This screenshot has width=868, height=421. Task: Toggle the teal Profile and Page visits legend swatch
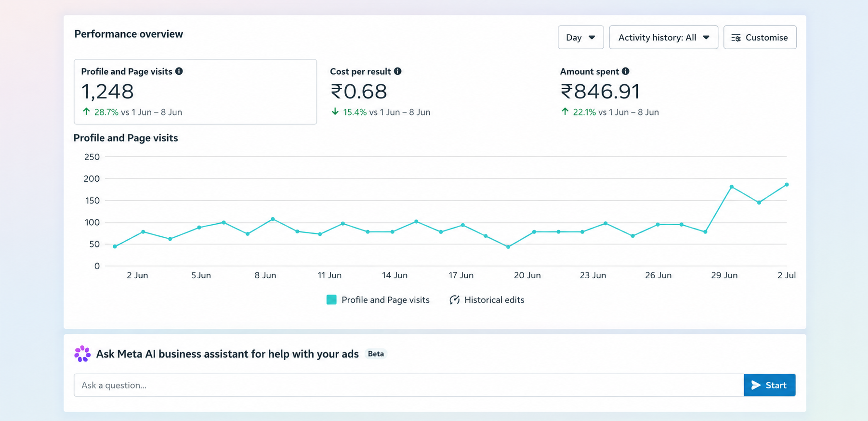click(x=331, y=299)
